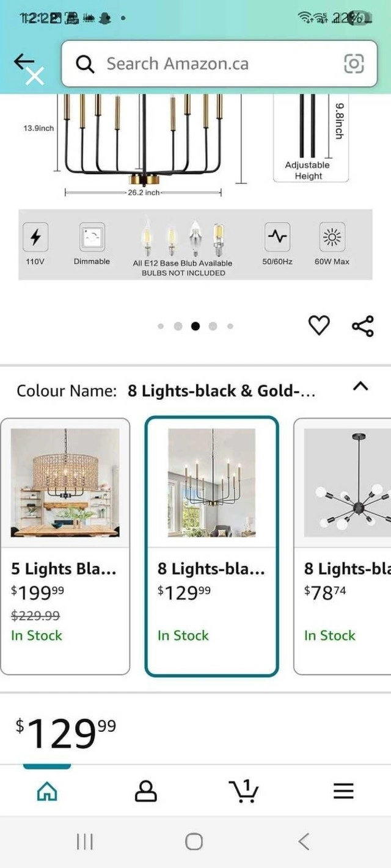Viewport: 391px width, 868px height.
Task: Tap the Colour Name label text
Action: [66, 391]
